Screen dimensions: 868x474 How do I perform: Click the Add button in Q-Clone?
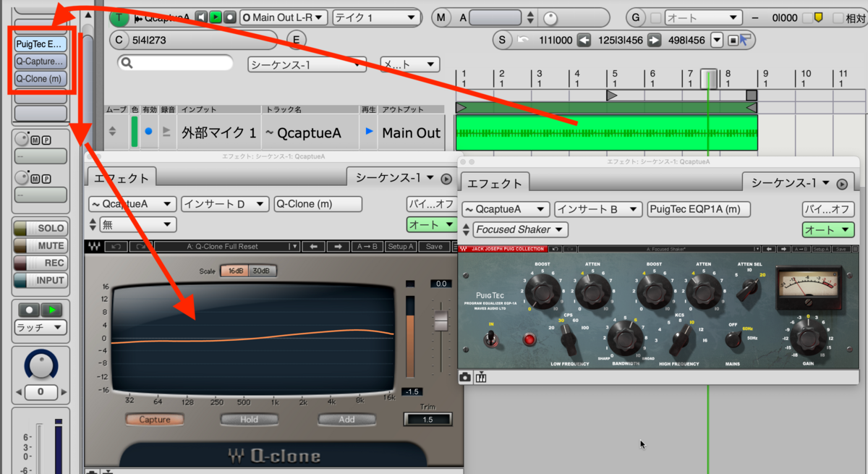(347, 419)
